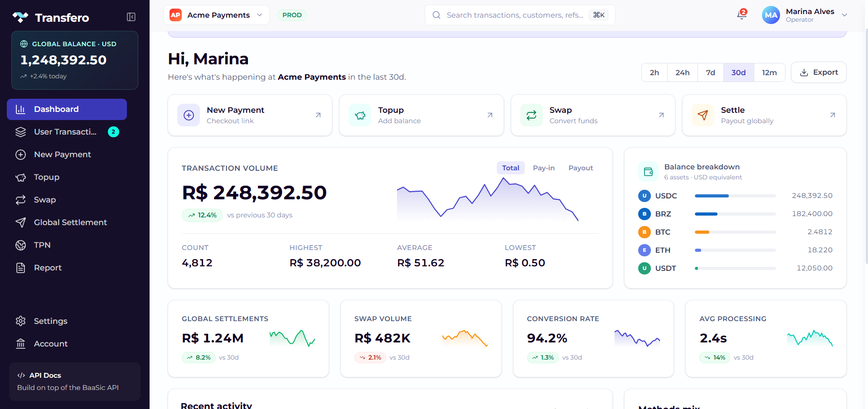
Task: Select the 24h time range
Action: pyautogui.click(x=682, y=72)
